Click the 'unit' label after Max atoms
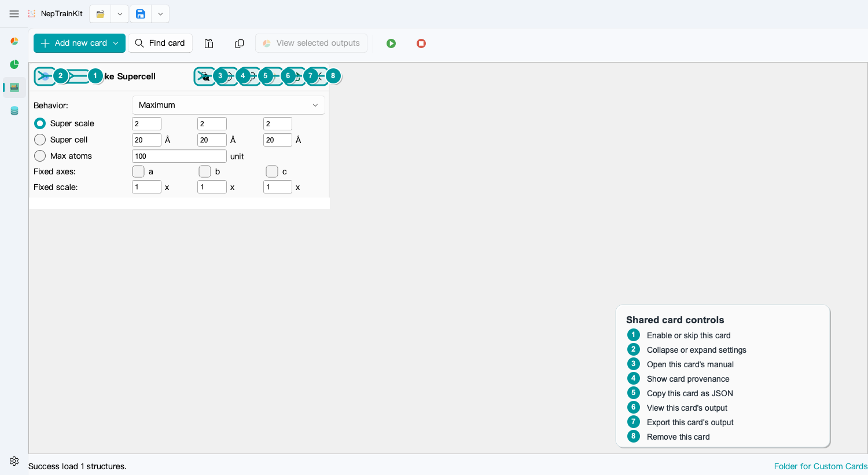The image size is (868, 475). (237, 156)
